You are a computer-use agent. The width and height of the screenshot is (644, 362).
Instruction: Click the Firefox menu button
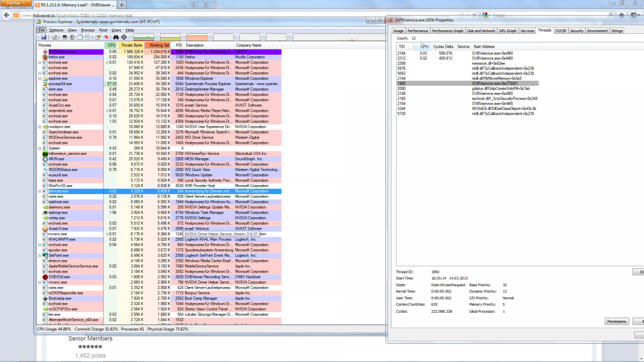[x=15, y=4]
